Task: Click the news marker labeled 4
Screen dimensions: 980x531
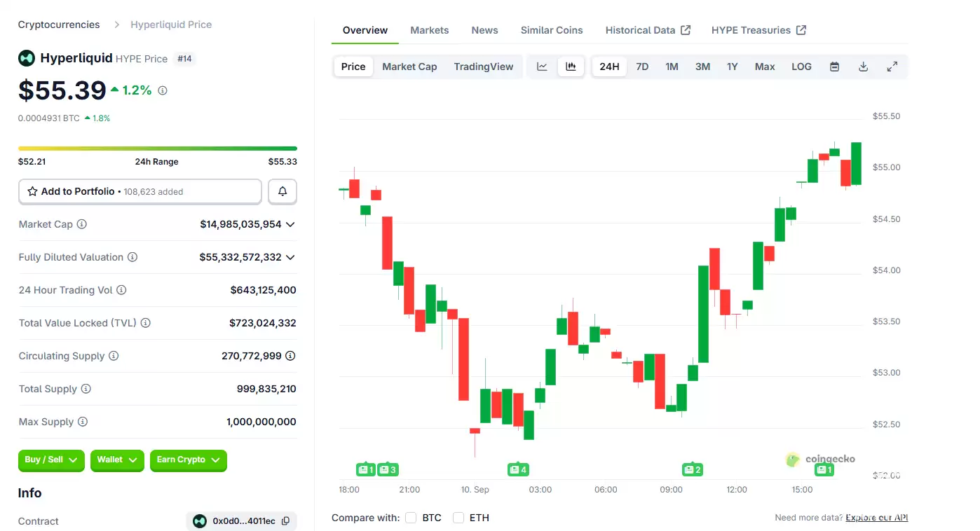Action: click(517, 469)
